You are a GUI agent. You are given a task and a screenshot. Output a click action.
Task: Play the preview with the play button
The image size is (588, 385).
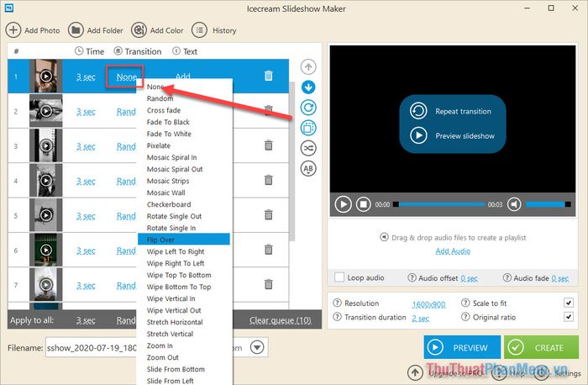(x=343, y=204)
